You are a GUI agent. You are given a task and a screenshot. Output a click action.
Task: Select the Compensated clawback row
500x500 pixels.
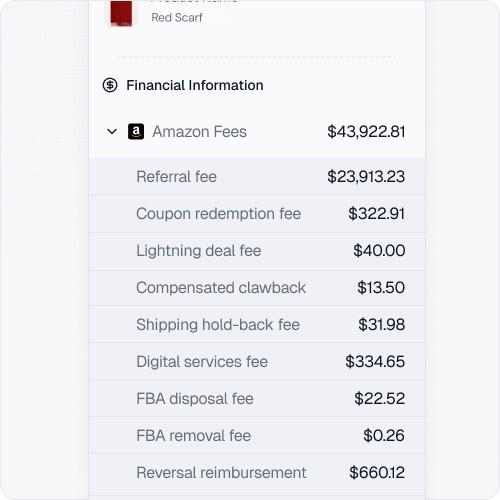pyautogui.click(x=257, y=288)
